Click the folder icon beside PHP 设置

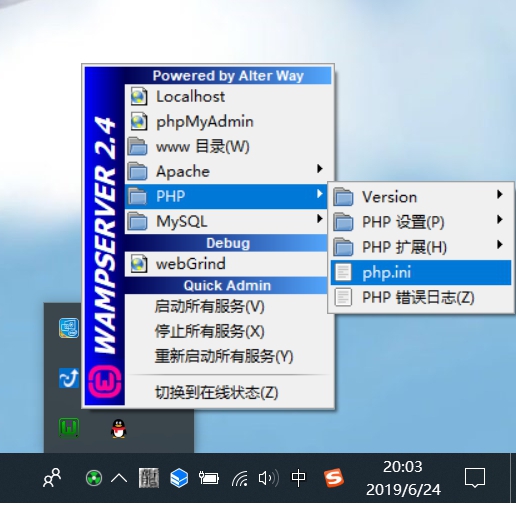pyautogui.click(x=343, y=222)
